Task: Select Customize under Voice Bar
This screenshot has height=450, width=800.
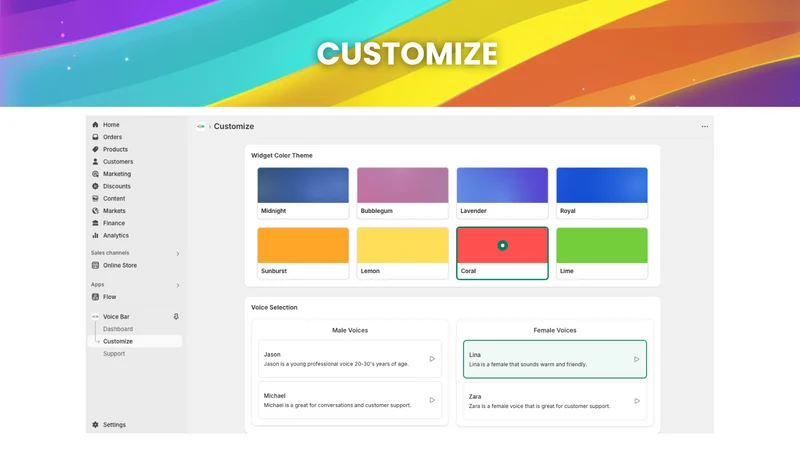Action: [x=135, y=341]
